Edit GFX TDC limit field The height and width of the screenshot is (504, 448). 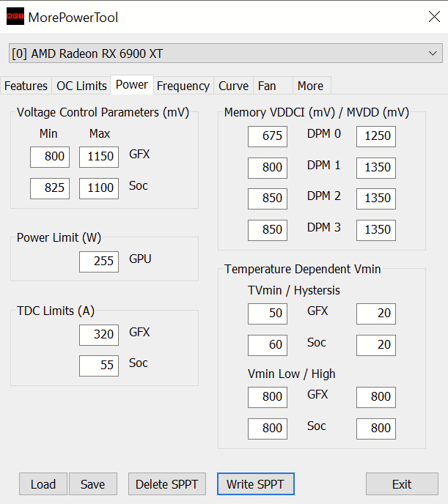click(x=99, y=335)
